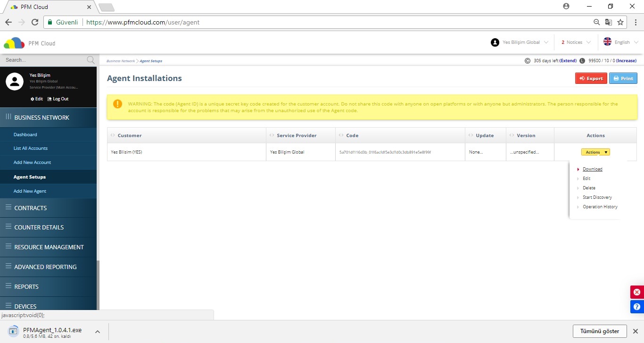Reload the page with refresh icon
The image size is (644, 343).
[x=35, y=22]
